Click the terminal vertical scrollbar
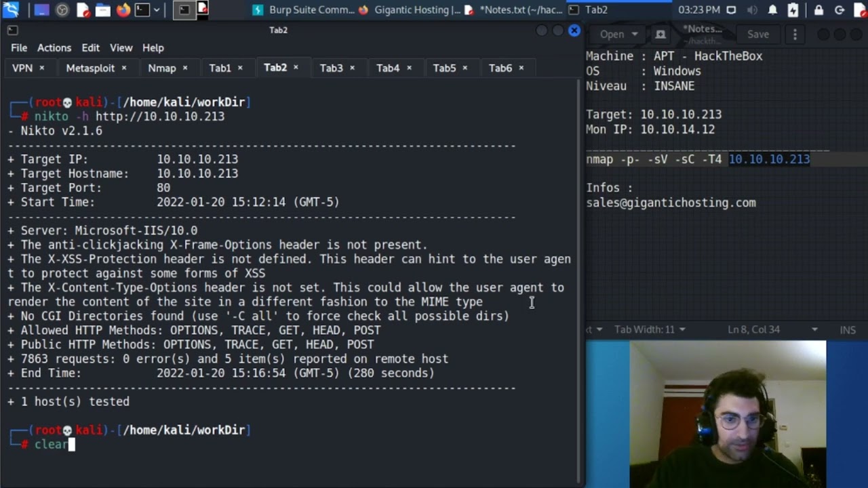Viewport: 868px width, 488px height. tap(578, 281)
